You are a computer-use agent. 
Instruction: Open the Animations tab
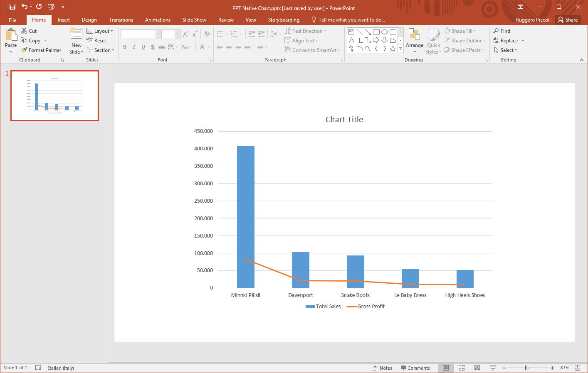click(x=158, y=20)
